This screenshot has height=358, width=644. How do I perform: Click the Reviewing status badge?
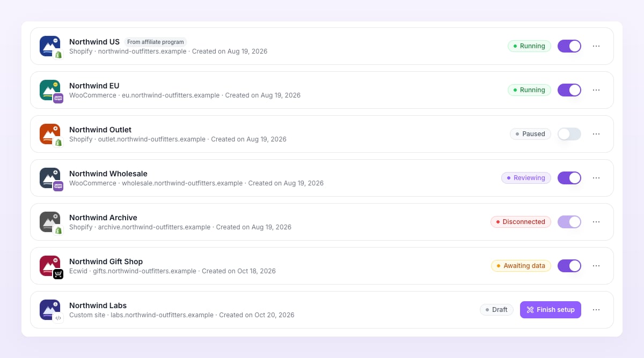[526, 178]
